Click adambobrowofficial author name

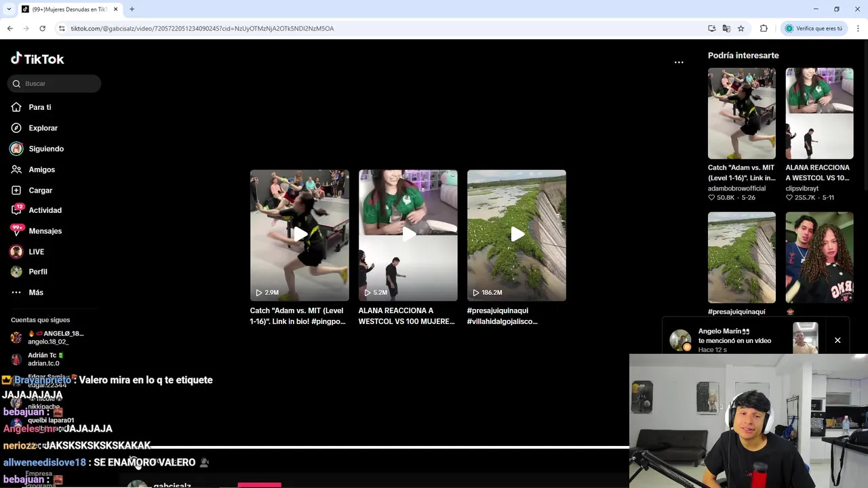click(736, 188)
